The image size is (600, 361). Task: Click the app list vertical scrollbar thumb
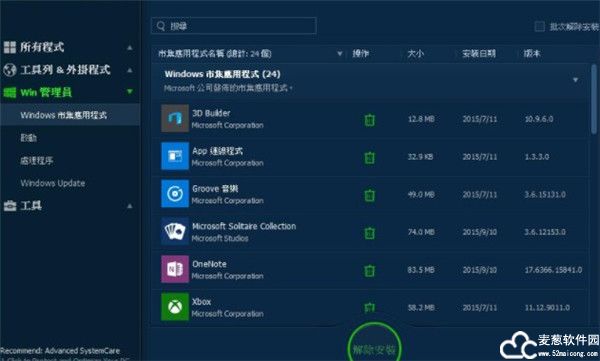(x=593, y=100)
